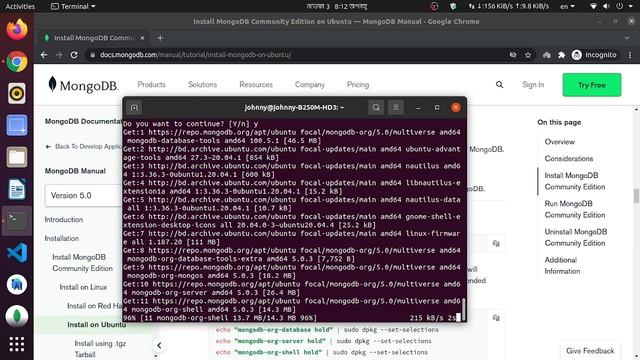Open the Terminal app menu in the top bar

[73, 7]
